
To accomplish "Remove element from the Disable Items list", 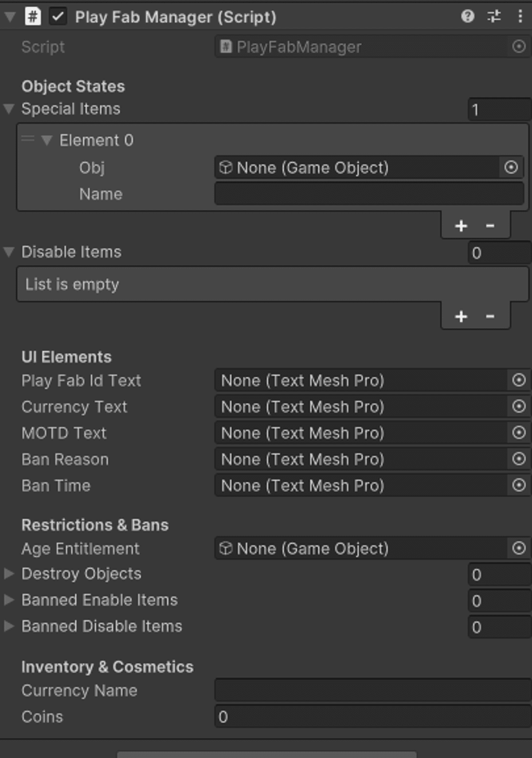I will pos(490,316).
